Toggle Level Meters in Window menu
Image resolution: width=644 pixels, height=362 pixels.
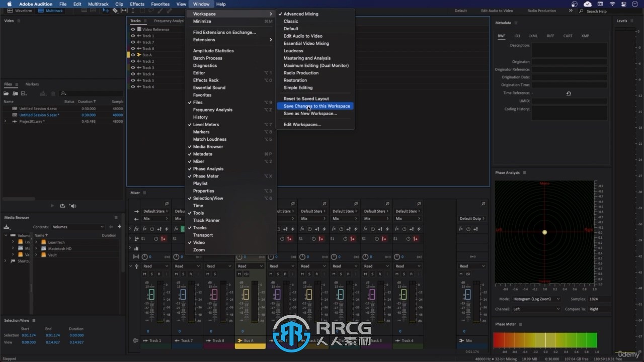tap(206, 124)
